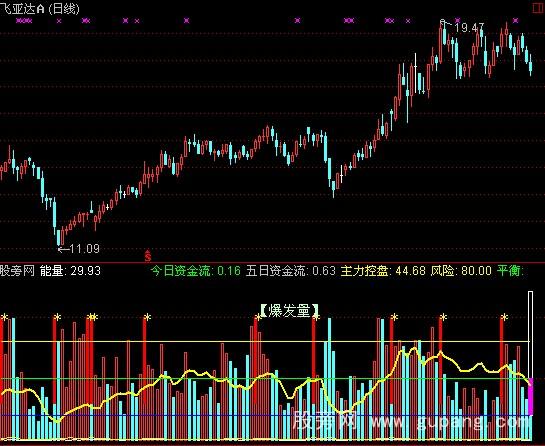This screenshot has height=446, width=545.
Task: Click the 今日资金流: 0.16 readout
Action: (196, 270)
